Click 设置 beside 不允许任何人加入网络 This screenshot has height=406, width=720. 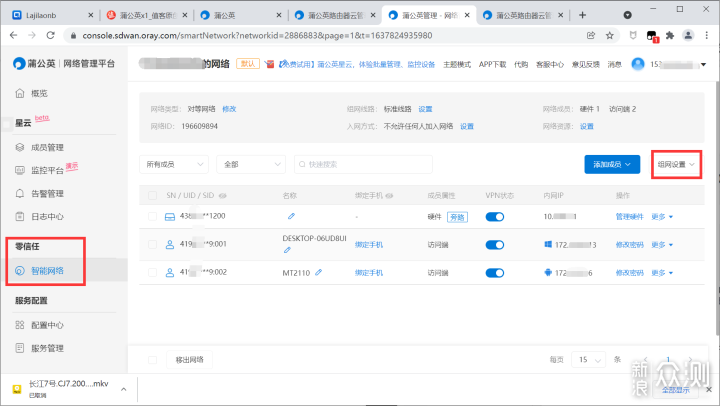click(467, 126)
